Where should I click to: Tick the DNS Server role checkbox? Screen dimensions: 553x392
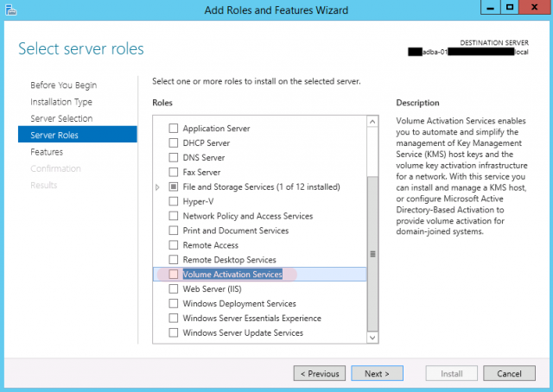(173, 157)
